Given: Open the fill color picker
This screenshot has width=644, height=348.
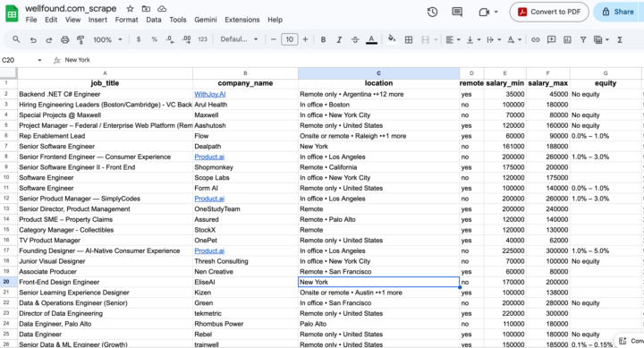Looking at the screenshot, I should tap(392, 39).
